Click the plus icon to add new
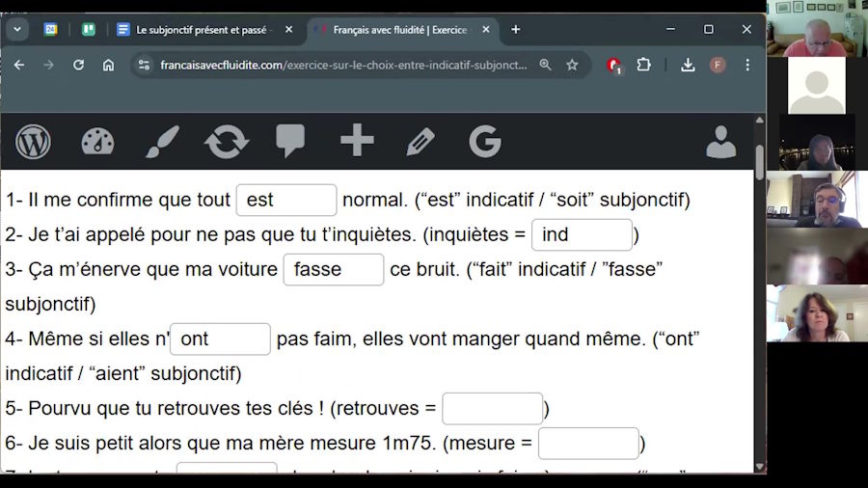The height and width of the screenshot is (488, 868). [357, 142]
